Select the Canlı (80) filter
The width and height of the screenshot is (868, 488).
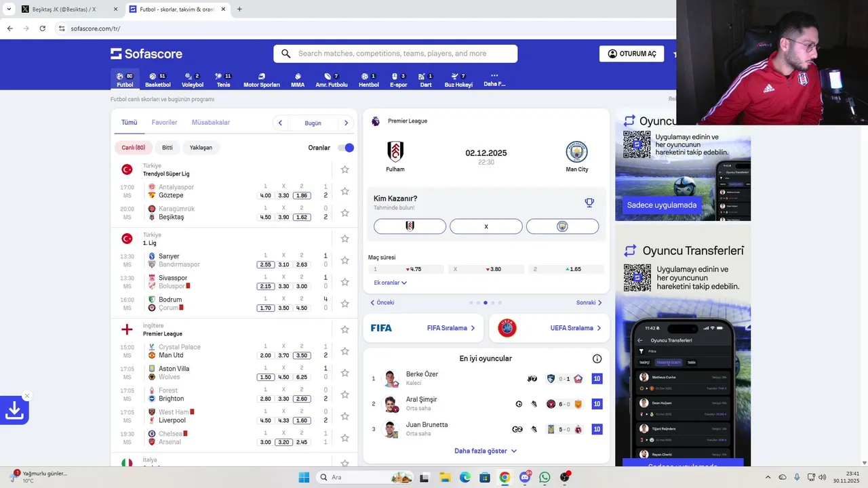(133, 148)
